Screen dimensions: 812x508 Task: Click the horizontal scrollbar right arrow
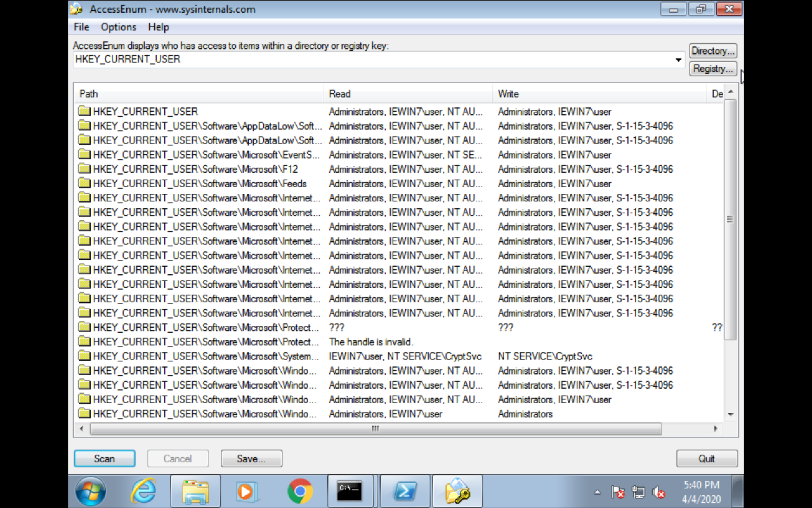click(716, 429)
